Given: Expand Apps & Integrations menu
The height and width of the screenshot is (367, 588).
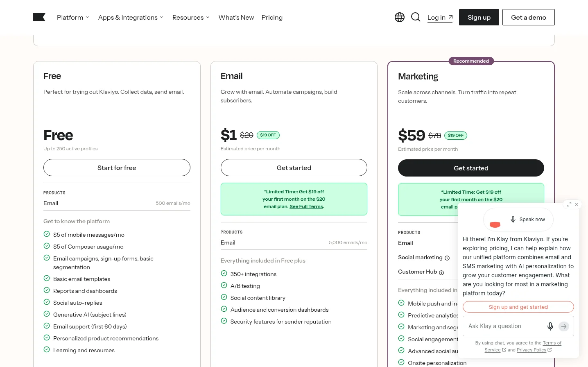Looking at the screenshot, I should point(131,17).
